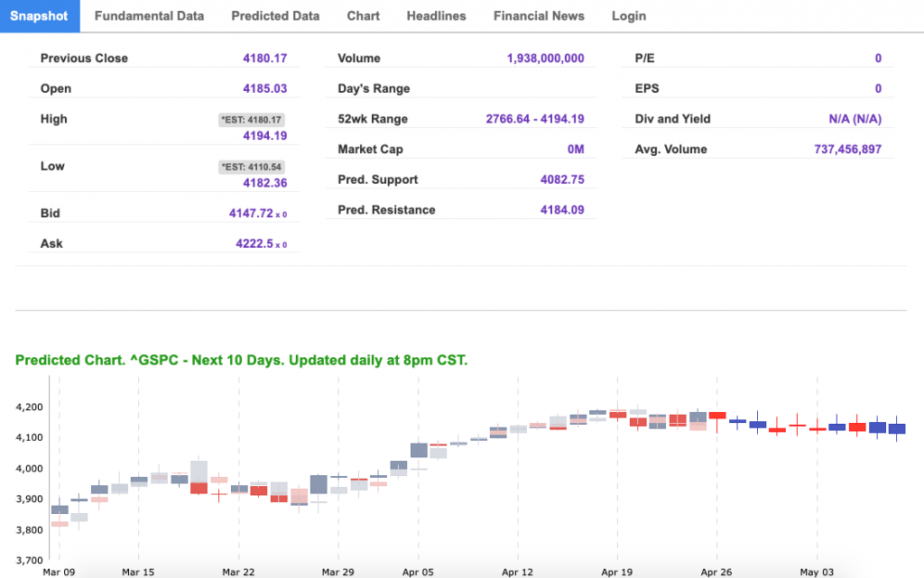
Task: Click the Login link
Action: tap(628, 15)
